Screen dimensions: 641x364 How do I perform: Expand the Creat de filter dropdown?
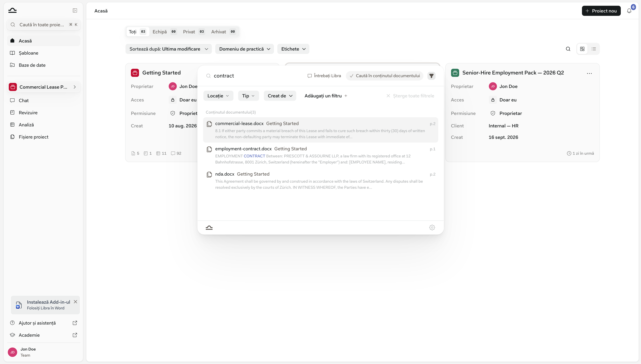[280, 96]
